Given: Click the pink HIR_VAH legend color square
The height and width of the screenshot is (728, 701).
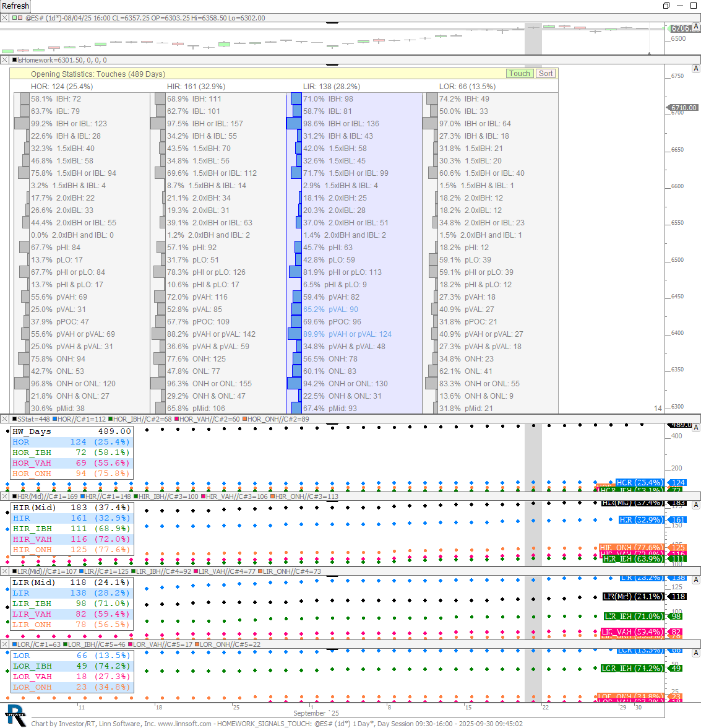Looking at the screenshot, I should [x=204, y=496].
